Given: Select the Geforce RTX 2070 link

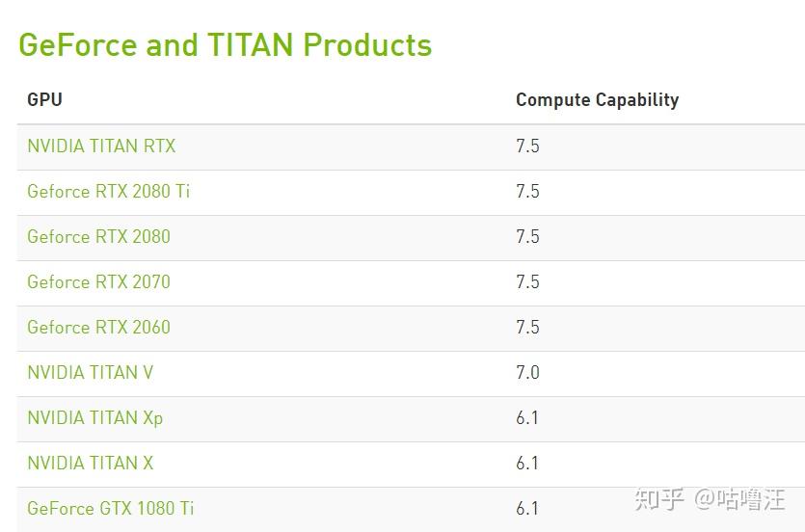Looking at the screenshot, I should point(98,282).
